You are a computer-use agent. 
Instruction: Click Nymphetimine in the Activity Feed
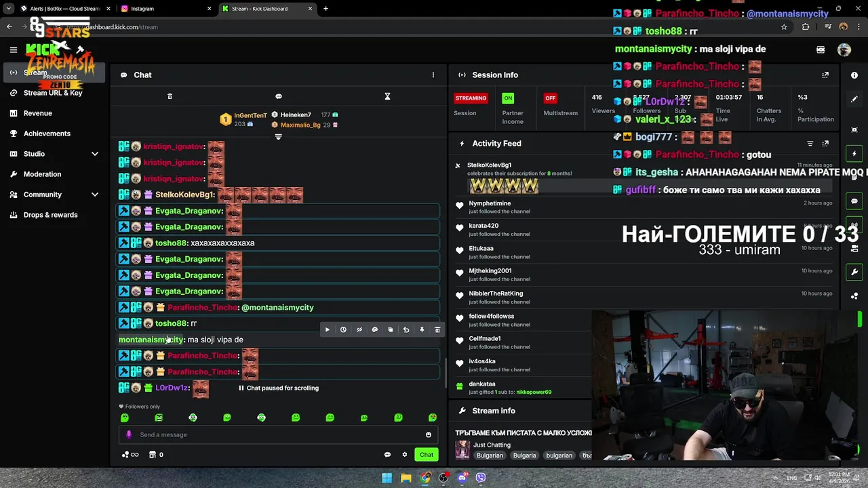click(490, 203)
